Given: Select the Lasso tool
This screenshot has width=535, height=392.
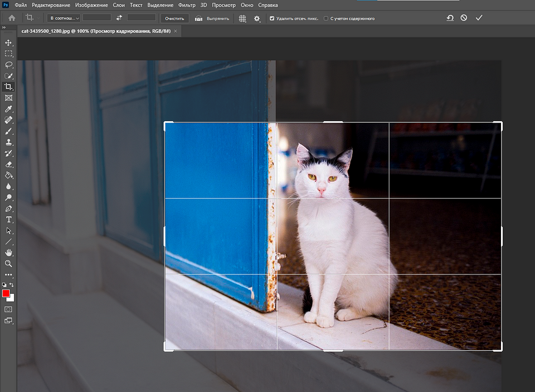Looking at the screenshot, I should coord(8,65).
